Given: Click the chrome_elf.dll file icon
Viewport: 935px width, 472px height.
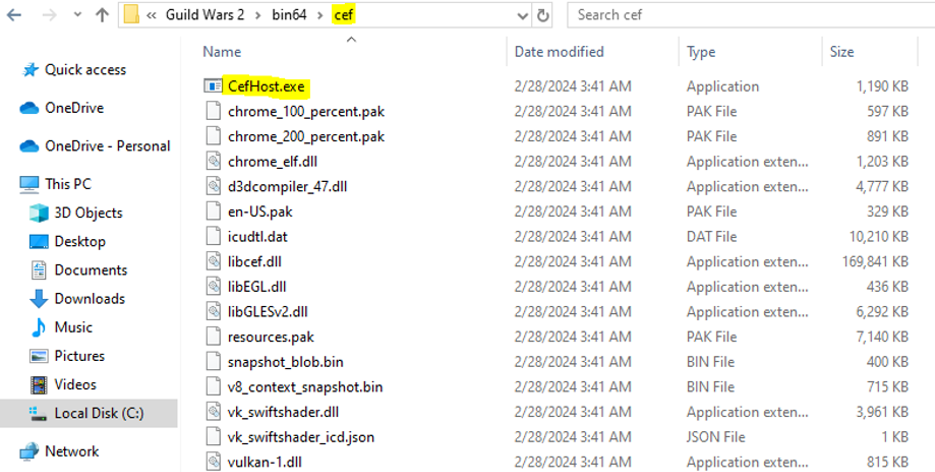Looking at the screenshot, I should (213, 162).
